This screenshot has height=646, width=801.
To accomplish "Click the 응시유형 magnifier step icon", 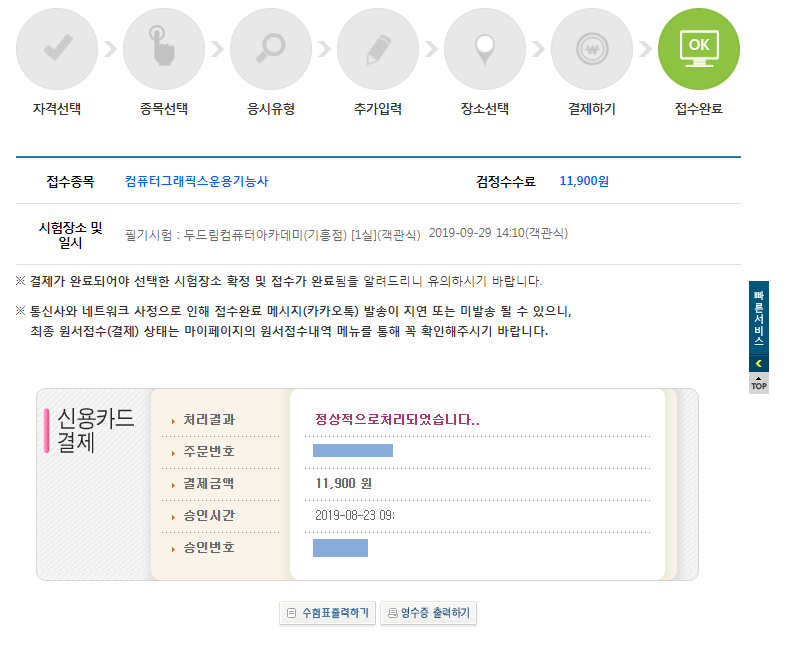I will pyautogui.click(x=271, y=49).
